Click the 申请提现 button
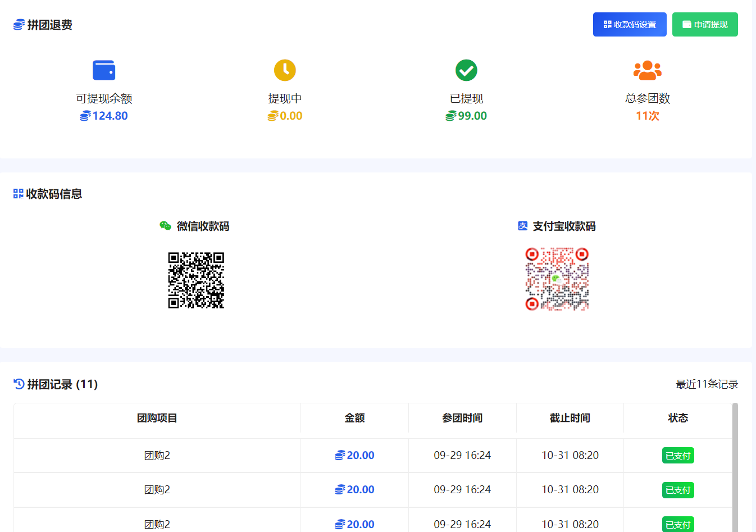This screenshot has height=532, width=756. tap(705, 25)
